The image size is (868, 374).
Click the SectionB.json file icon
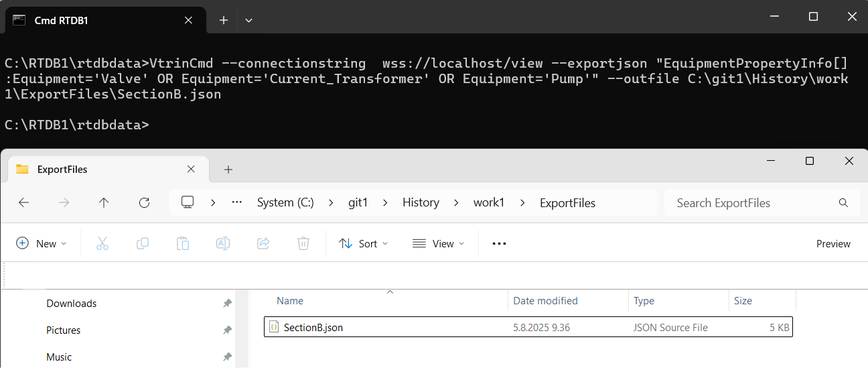tap(274, 327)
